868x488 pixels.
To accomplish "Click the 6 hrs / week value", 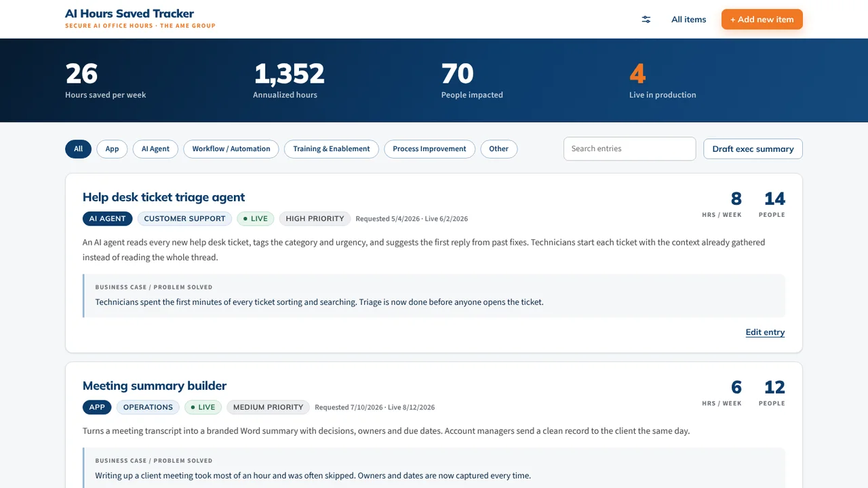I will [736, 387].
